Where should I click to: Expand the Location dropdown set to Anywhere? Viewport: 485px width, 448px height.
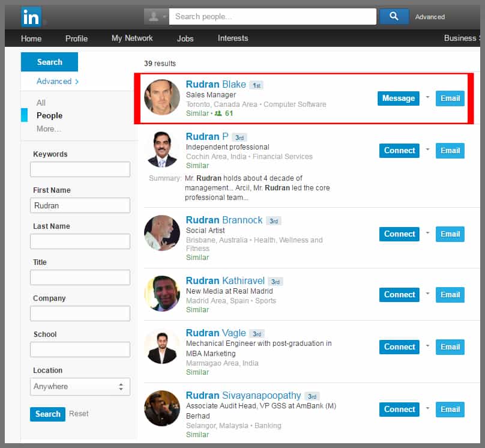pos(80,387)
